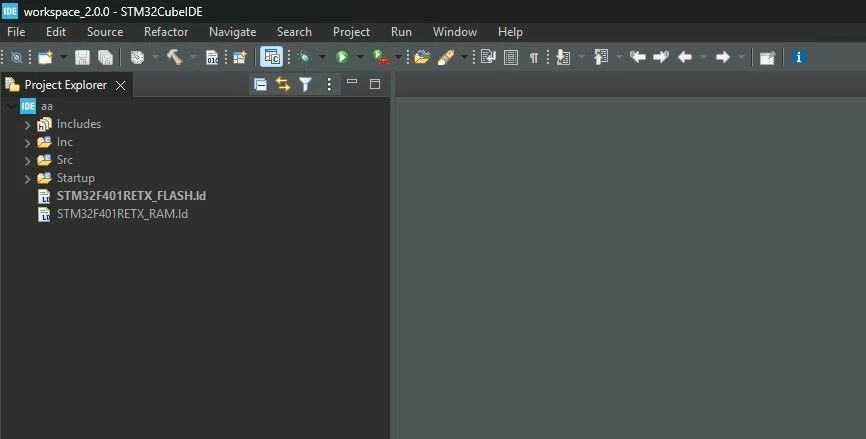Open the Navigate menu
Image resolution: width=866 pixels, height=439 pixels.
[x=233, y=32]
